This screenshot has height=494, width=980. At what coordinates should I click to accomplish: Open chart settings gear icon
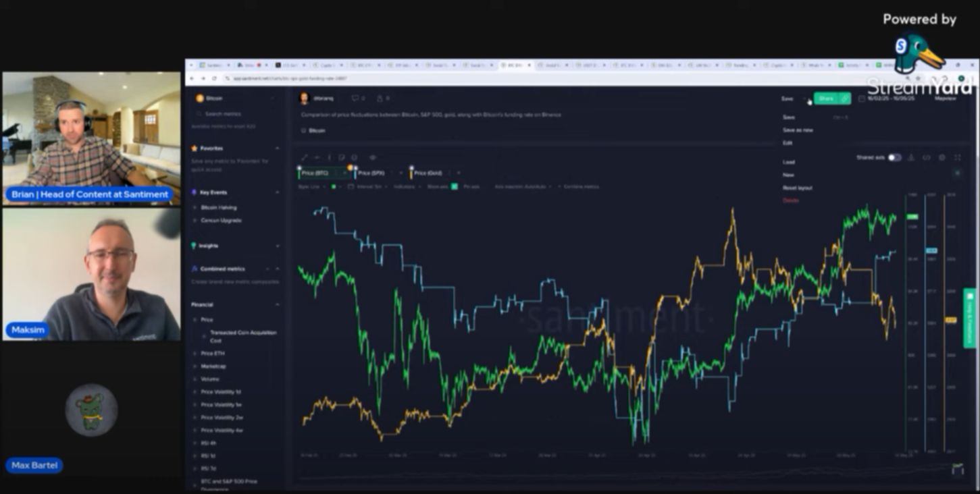coord(942,157)
